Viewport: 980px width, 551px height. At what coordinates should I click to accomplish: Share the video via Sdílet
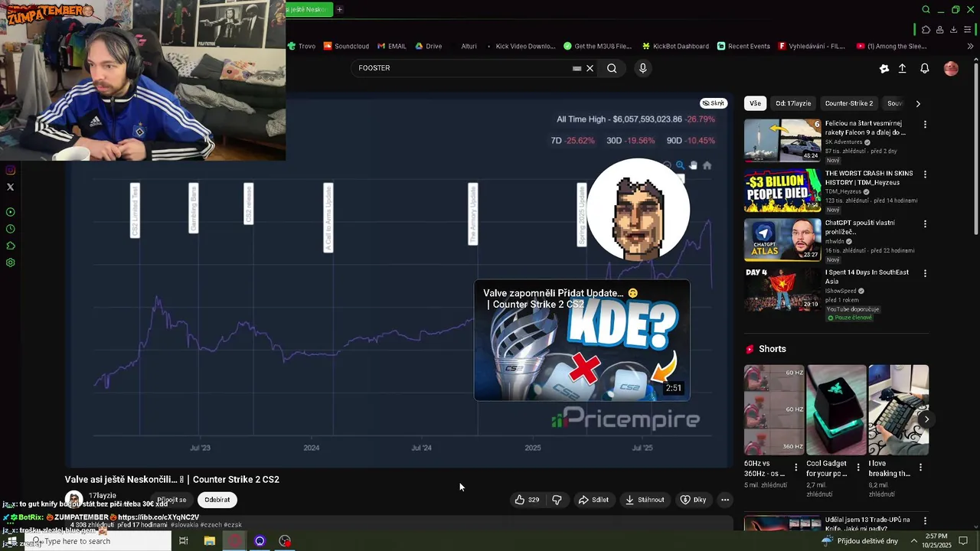[x=593, y=500]
